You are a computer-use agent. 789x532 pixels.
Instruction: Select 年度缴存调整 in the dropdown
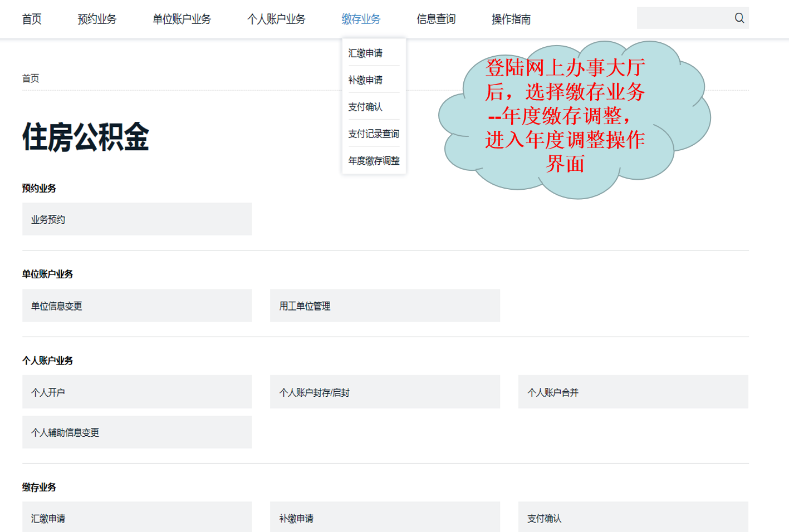[374, 161]
